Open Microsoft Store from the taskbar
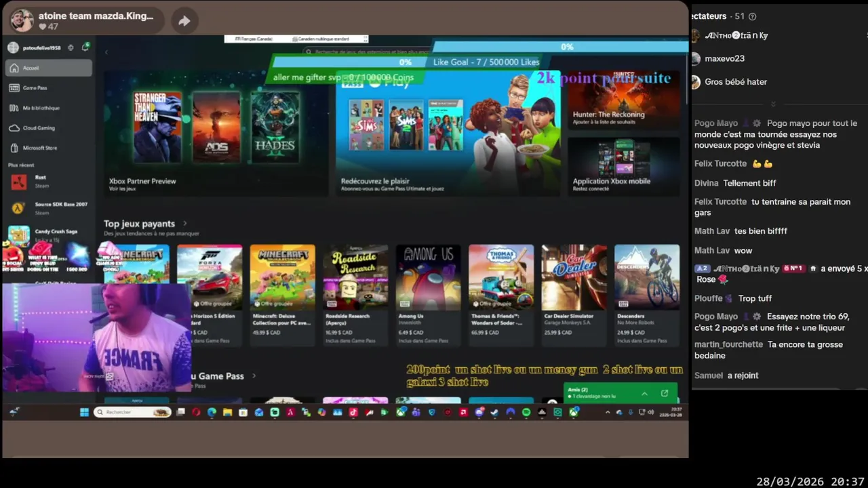868x488 pixels. [x=243, y=412]
